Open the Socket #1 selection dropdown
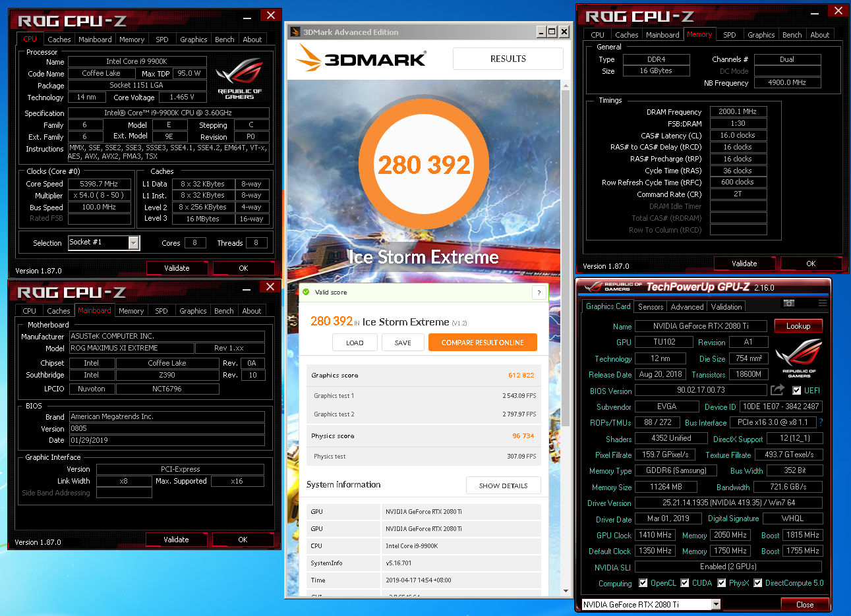Screen dimensions: 851x616 point(134,243)
